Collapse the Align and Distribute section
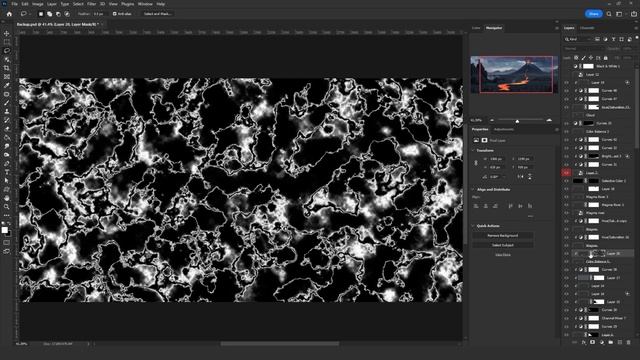640x360 pixels. click(473, 190)
